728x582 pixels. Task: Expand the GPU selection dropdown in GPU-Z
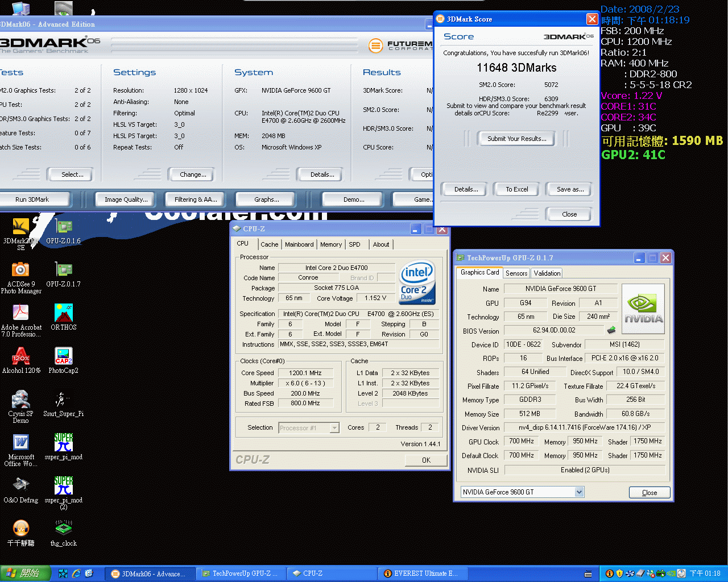(x=579, y=492)
